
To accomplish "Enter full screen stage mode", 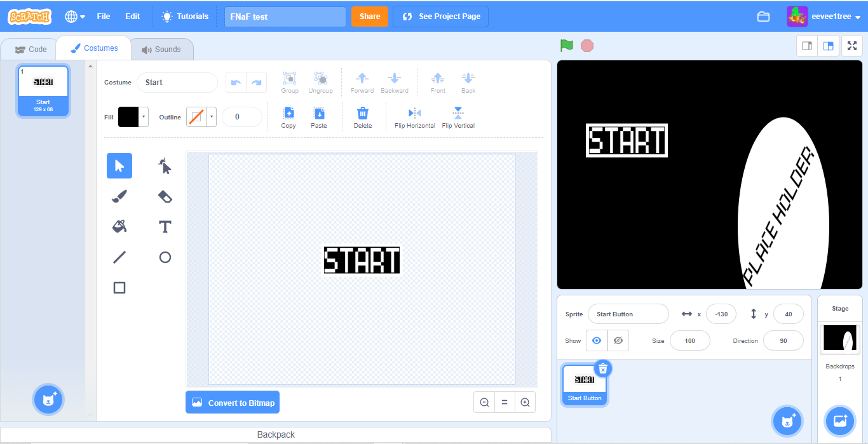I will pos(852,45).
